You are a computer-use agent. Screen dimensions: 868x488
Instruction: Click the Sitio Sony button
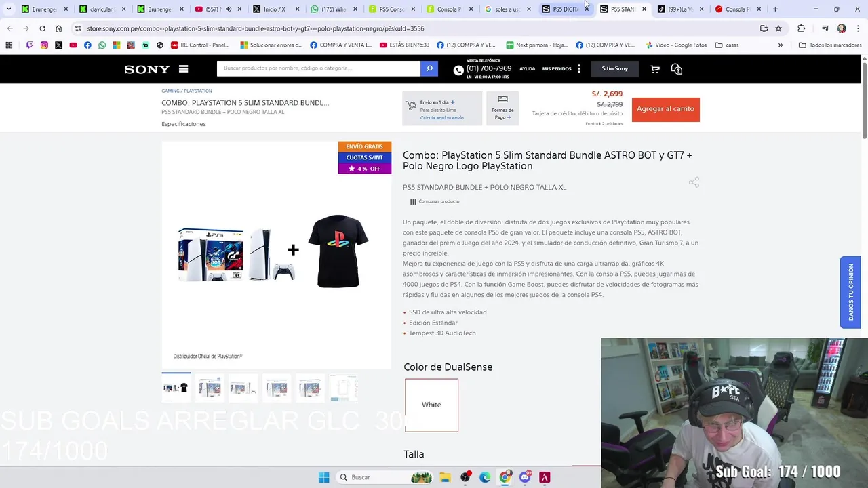(x=615, y=68)
